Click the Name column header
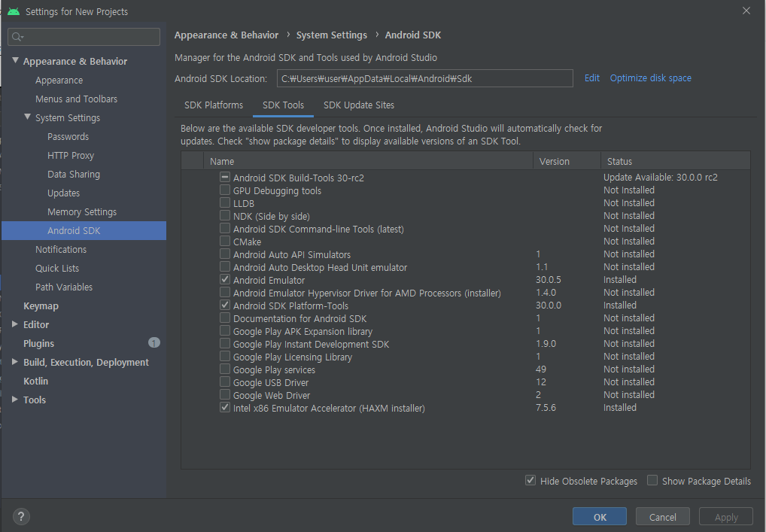This screenshot has width=766, height=532. (x=368, y=161)
